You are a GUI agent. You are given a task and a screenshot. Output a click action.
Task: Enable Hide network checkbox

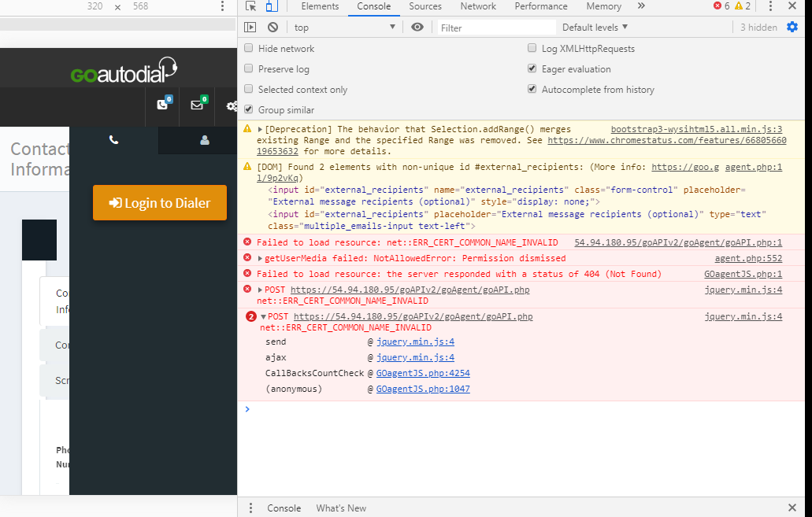[249, 48]
